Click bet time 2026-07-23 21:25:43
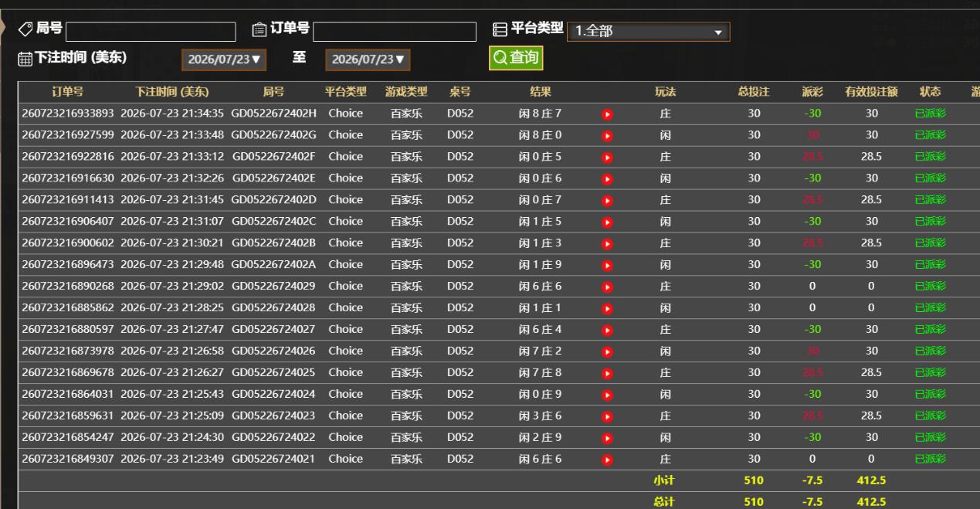Viewport: 980px width, 509px height. point(172,395)
